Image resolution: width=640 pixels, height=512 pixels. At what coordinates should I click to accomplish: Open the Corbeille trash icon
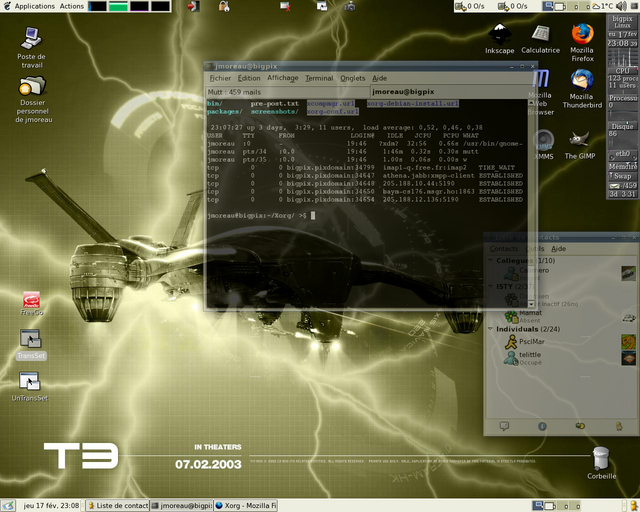pyautogui.click(x=601, y=463)
